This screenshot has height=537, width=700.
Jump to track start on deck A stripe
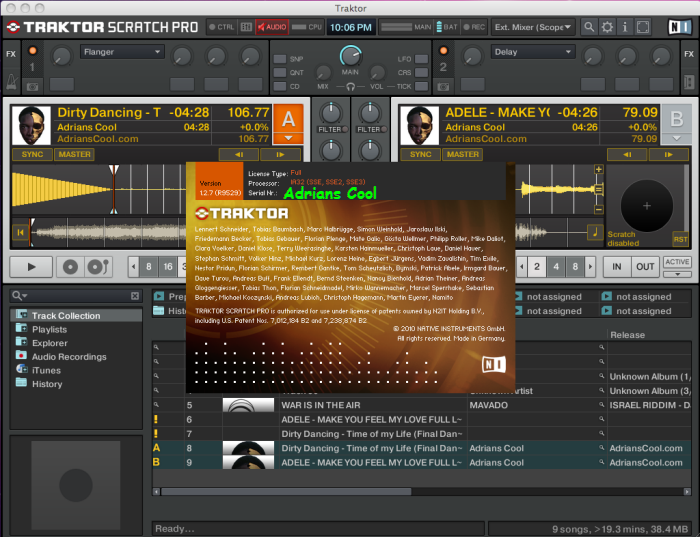tap(20, 232)
